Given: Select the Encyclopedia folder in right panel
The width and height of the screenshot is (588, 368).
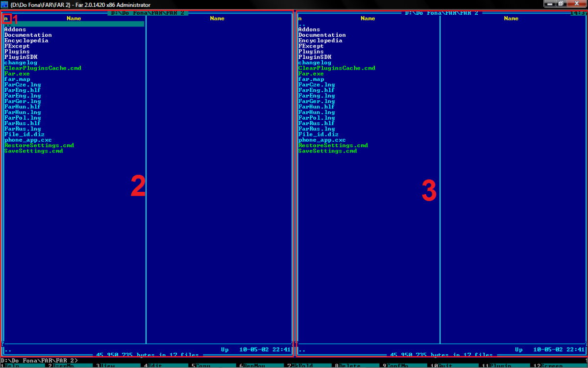Looking at the screenshot, I should tap(320, 41).
